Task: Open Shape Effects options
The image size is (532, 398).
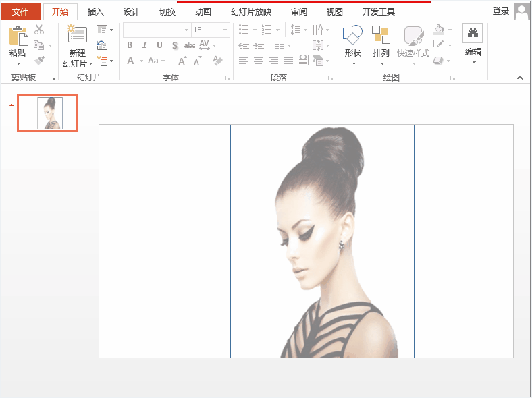Action: pos(439,61)
